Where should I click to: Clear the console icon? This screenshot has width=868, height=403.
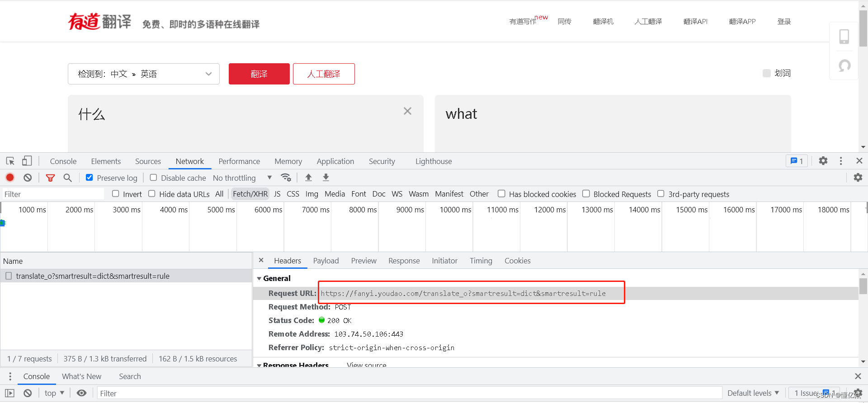click(28, 393)
